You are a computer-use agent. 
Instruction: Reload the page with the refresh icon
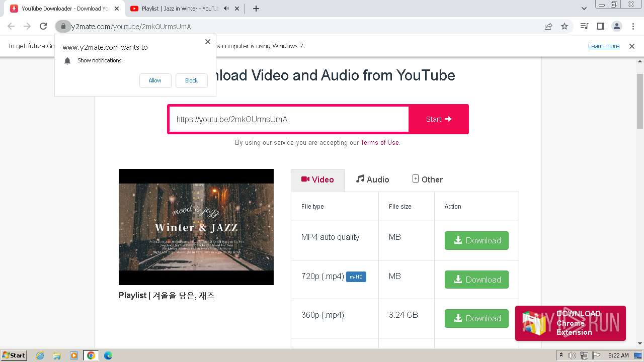point(43,26)
